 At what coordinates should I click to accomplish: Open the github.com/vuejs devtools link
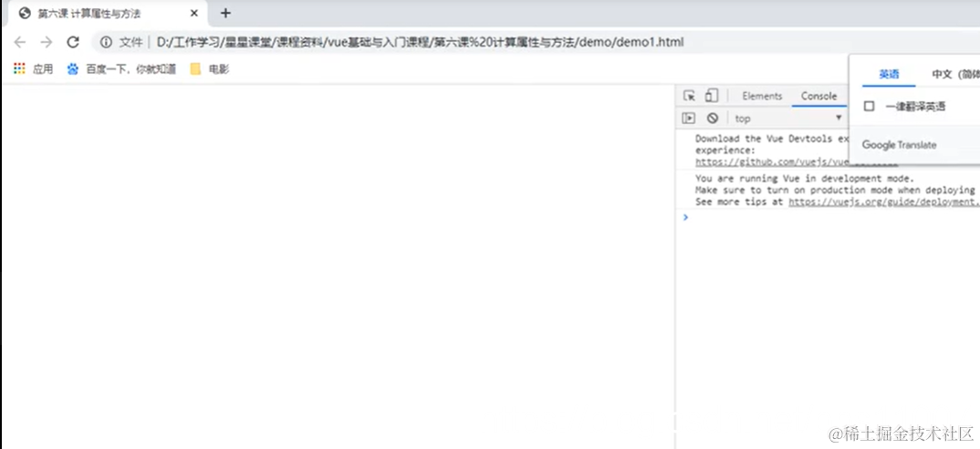click(x=772, y=162)
